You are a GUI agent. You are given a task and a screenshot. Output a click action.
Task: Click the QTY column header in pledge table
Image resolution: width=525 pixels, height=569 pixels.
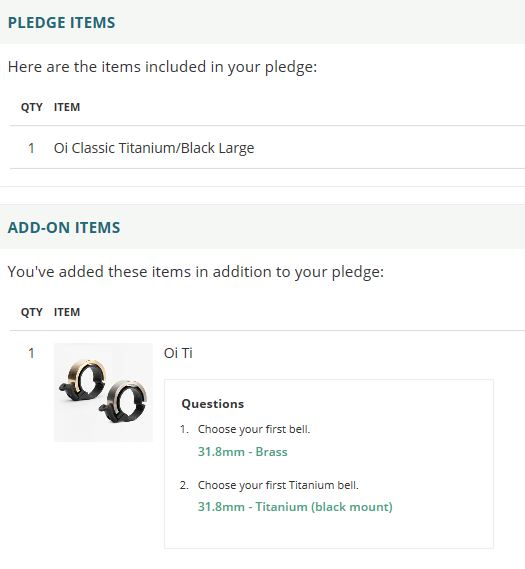(32, 107)
